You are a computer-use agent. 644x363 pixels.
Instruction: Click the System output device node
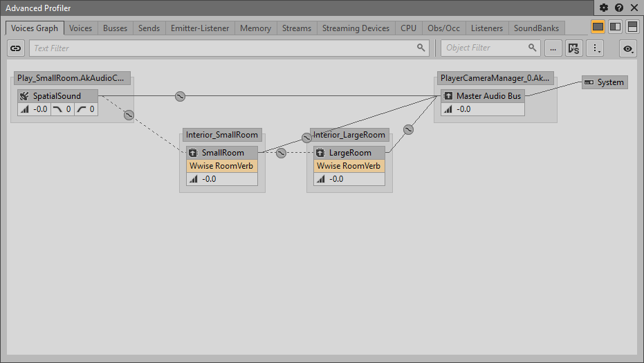pyautogui.click(x=604, y=82)
